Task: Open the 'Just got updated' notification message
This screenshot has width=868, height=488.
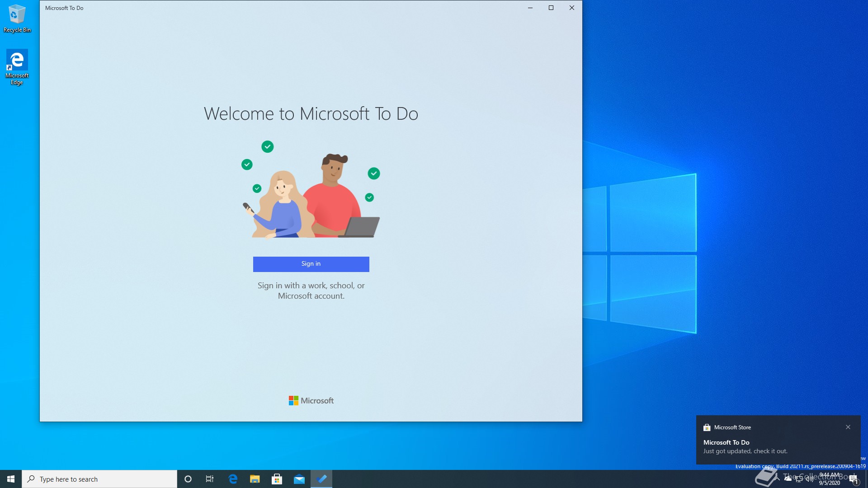Action: point(745,451)
